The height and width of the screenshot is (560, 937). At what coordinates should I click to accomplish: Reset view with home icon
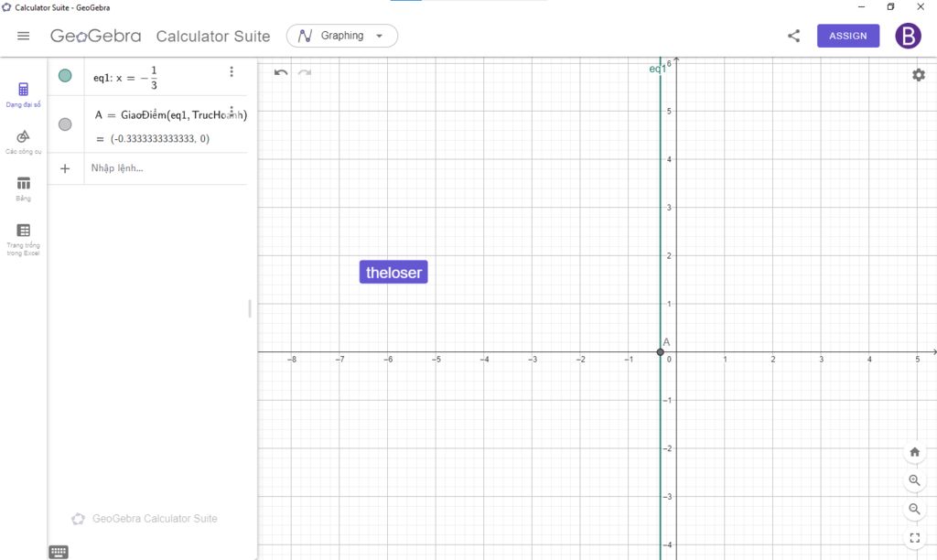(x=914, y=452)
